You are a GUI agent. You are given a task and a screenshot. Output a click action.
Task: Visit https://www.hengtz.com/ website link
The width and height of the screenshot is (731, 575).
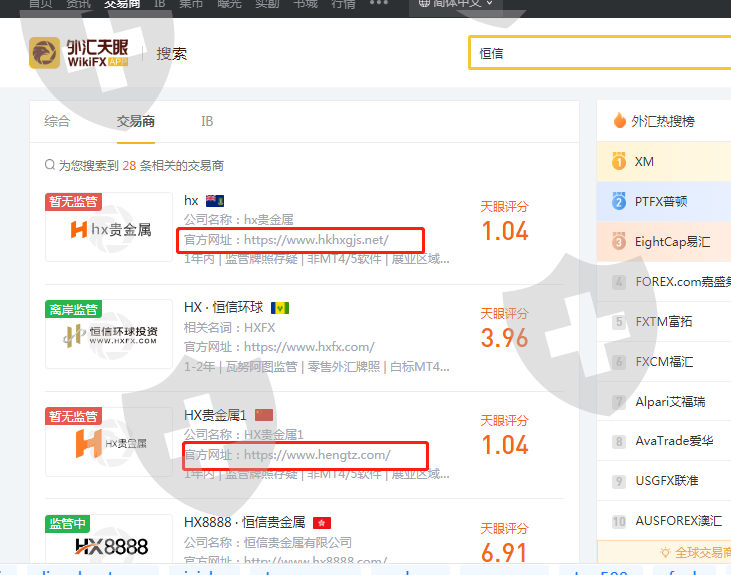317,455
